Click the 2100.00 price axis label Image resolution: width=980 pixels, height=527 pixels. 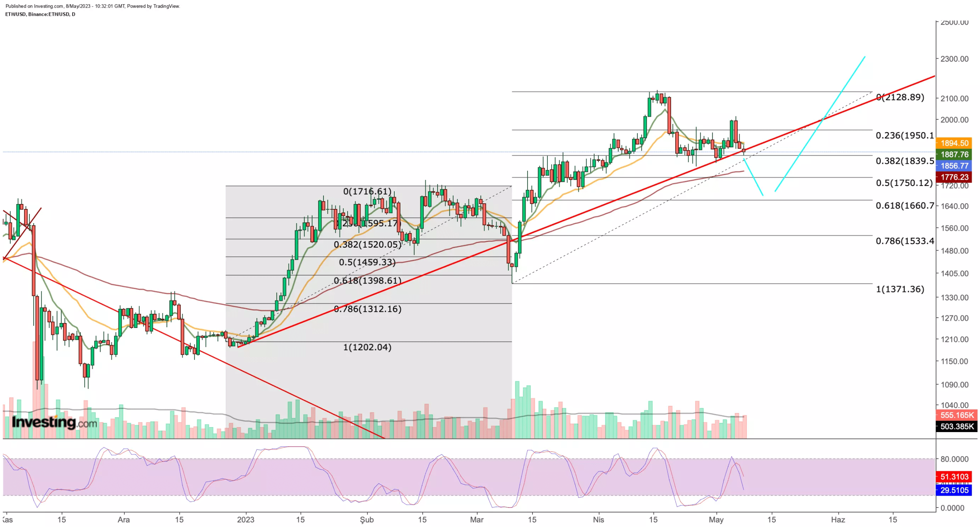click(954, 98)
